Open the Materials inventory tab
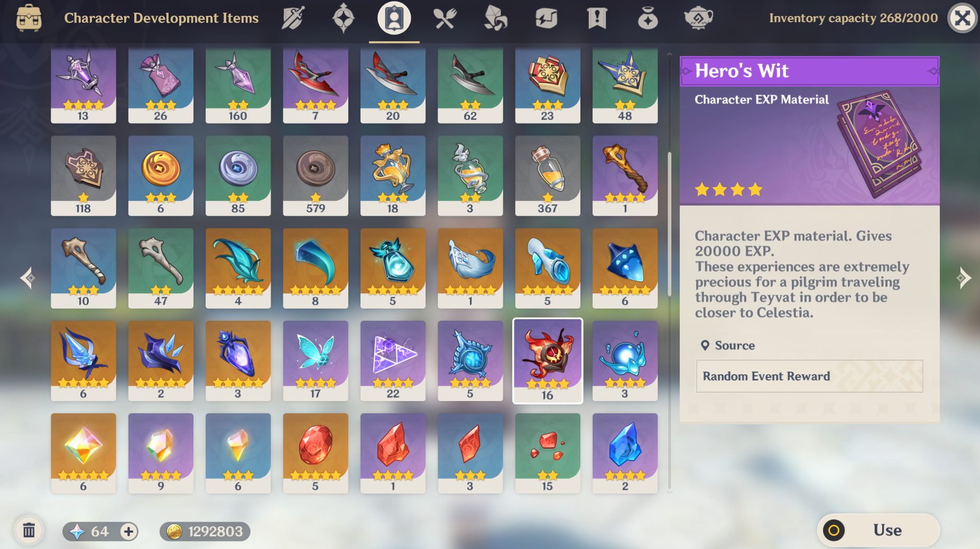980x549 pixels. point(495,18)
